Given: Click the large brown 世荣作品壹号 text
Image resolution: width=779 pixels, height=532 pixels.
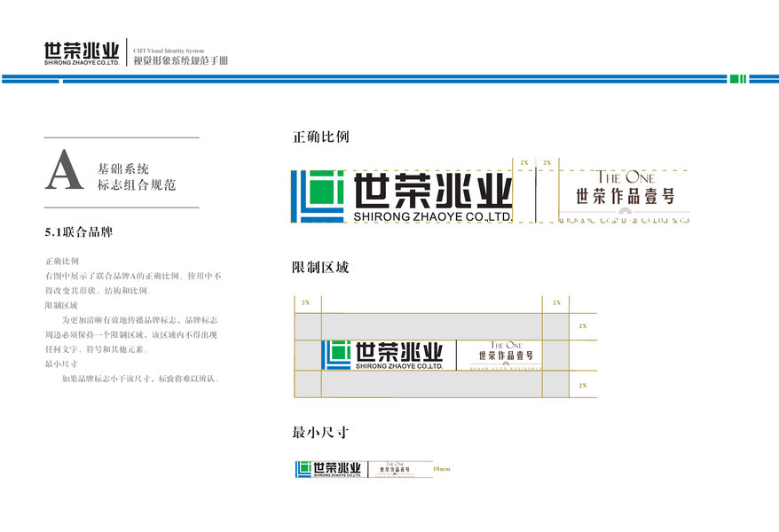Looking at the screenshot, I should tap(625, 197).
